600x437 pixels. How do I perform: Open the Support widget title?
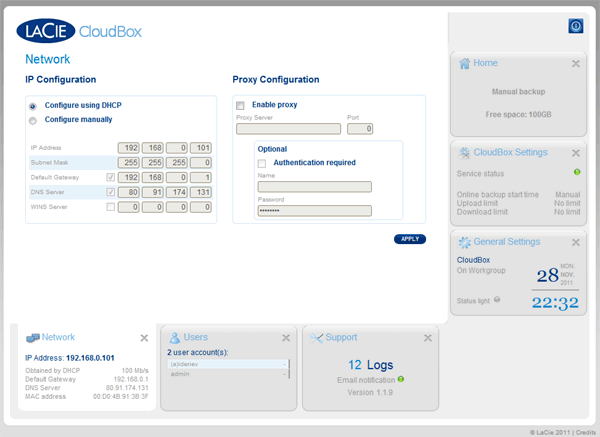[x=341, y=337]
